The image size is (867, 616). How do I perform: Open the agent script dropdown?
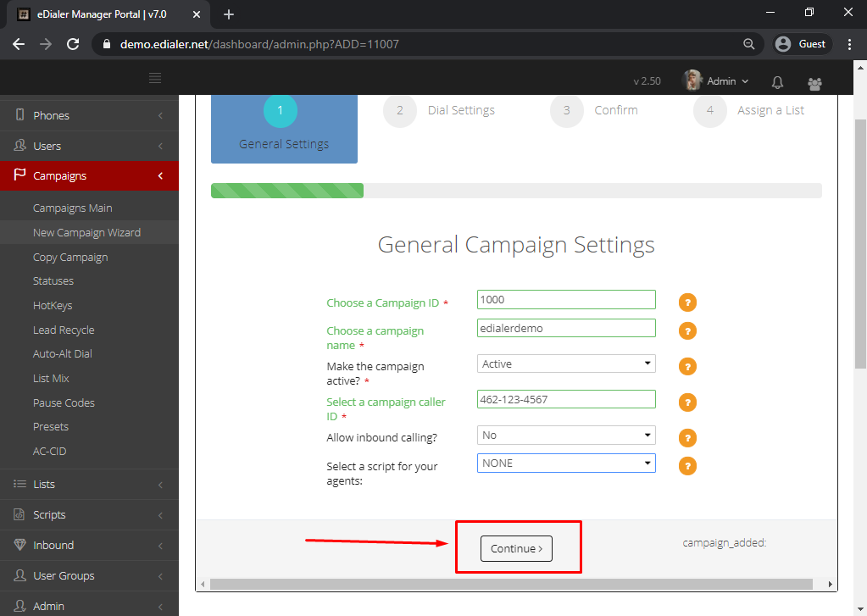coord(566,463)
